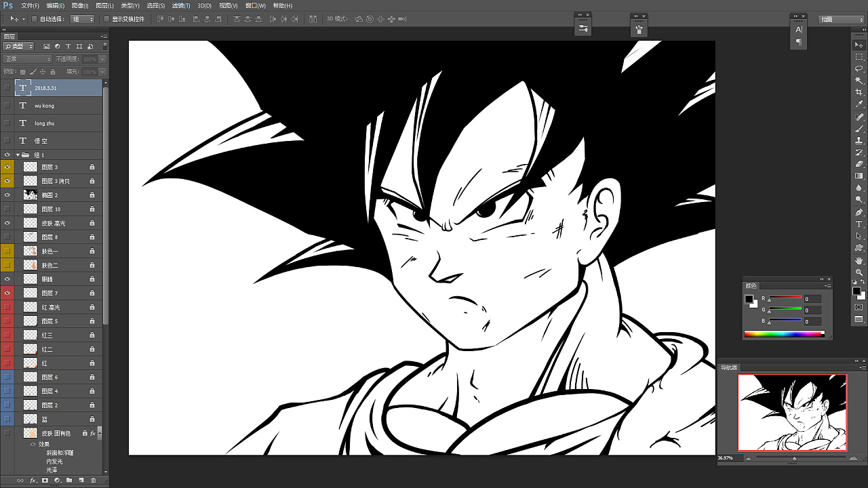868x488 pixels.
Task: Switch to the 导航器 panel tab
Action: coord(728,367)
